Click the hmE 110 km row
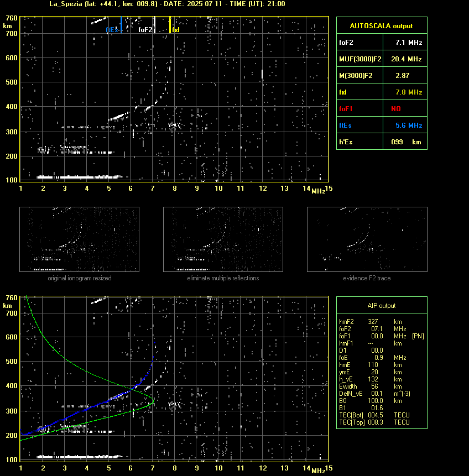The height and width of the screenshot is (476, 469). (x=371, y=365)
